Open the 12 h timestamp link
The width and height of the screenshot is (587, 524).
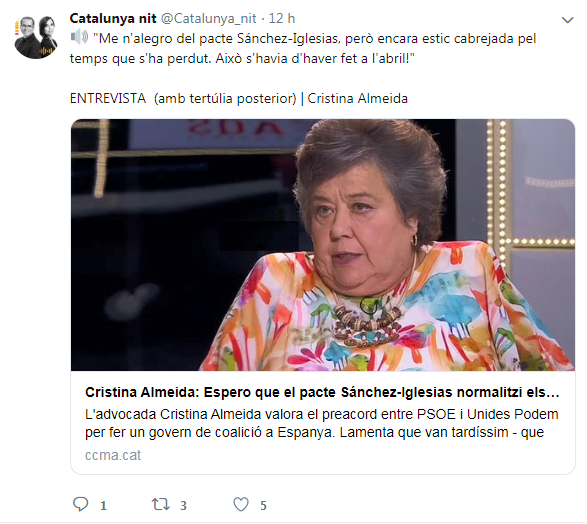(282, 18)
